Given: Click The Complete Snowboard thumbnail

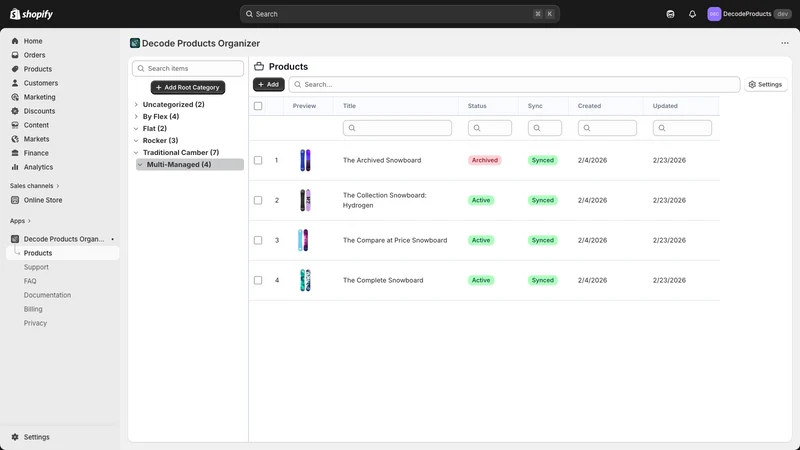Looking at the screenshot, I should pyautogui.click(x=305, y=280).
